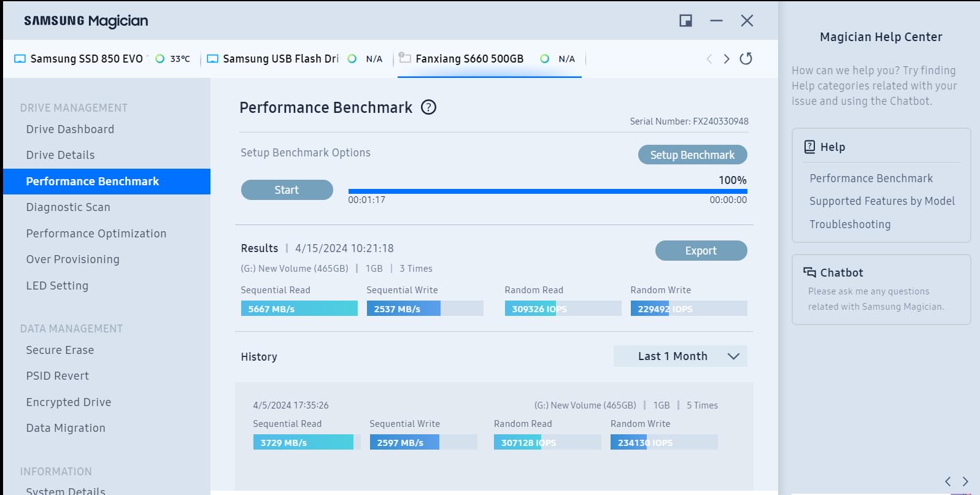Image resolution: width=980 pixels, height=495 pixels.
Task: Click the elapsed time 00:01:17
Action: [x=366, y=200]
